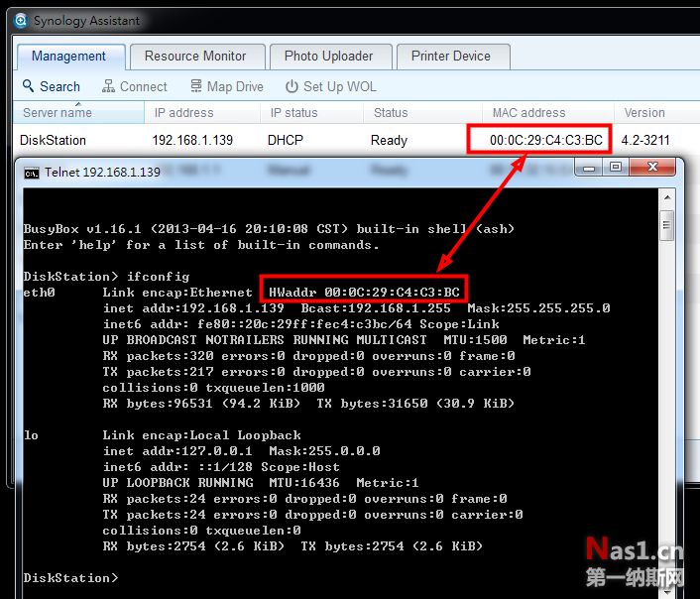Sort by Server name column header
Image resolution: width=700 pixels, height=599 pixels.
pyautogui.click(x=78, y=113)
